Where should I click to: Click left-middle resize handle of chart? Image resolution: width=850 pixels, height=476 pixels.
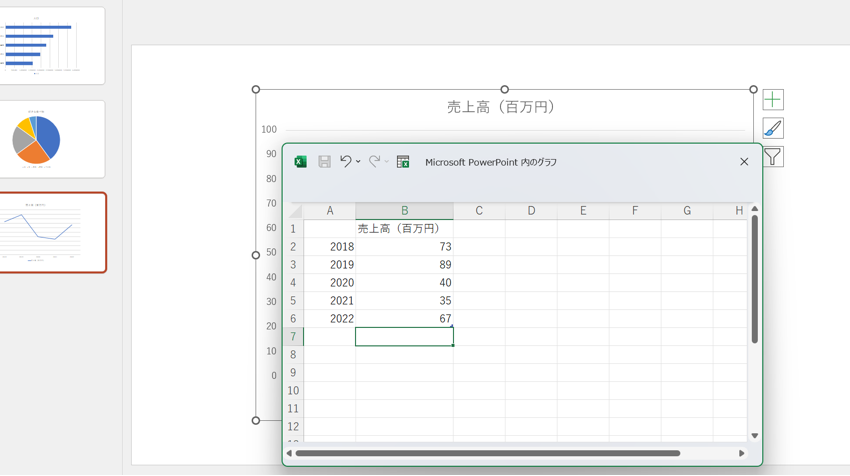click(256, 255)
